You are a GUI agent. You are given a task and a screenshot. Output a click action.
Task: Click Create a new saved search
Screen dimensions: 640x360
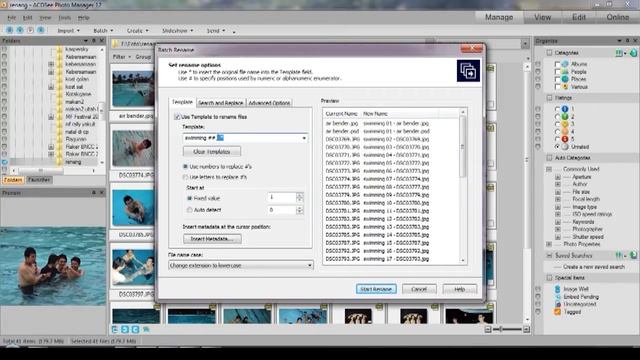coord(593,267)
